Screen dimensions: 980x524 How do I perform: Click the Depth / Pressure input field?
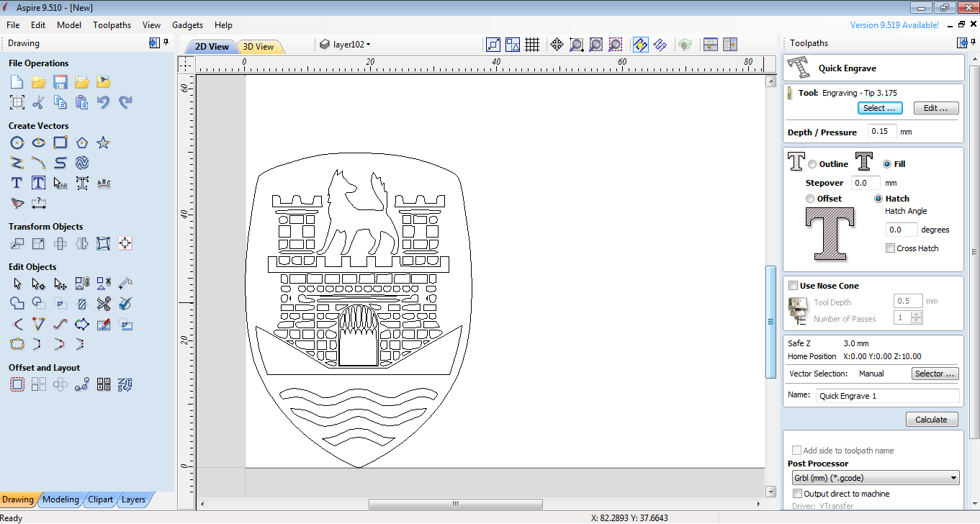click(881, 132)
